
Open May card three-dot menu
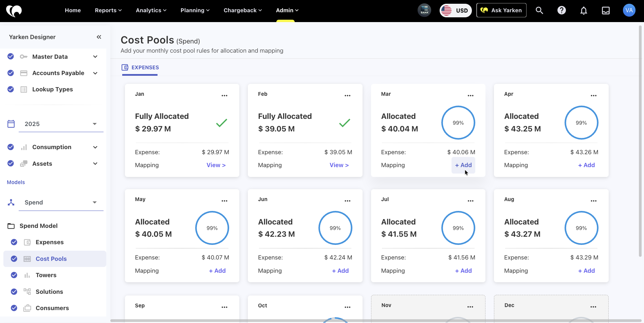click(x=224, y=201)
